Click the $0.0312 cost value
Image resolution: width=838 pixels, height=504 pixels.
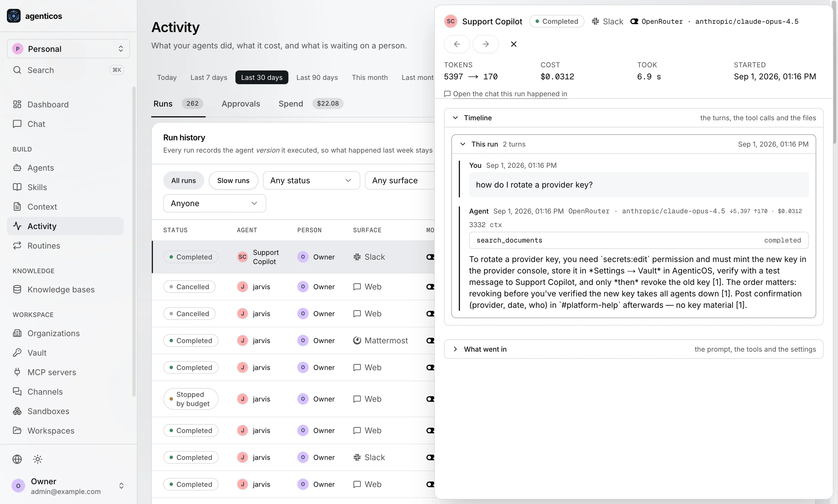[557, 76]
